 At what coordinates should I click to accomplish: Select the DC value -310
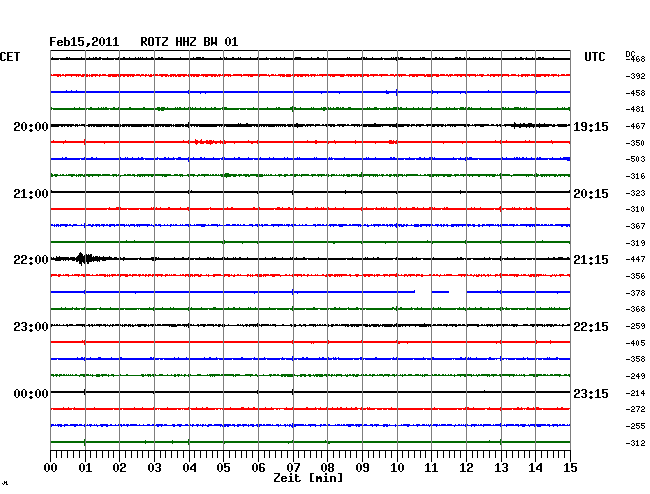pyautogui.click(x=635, y=209)
